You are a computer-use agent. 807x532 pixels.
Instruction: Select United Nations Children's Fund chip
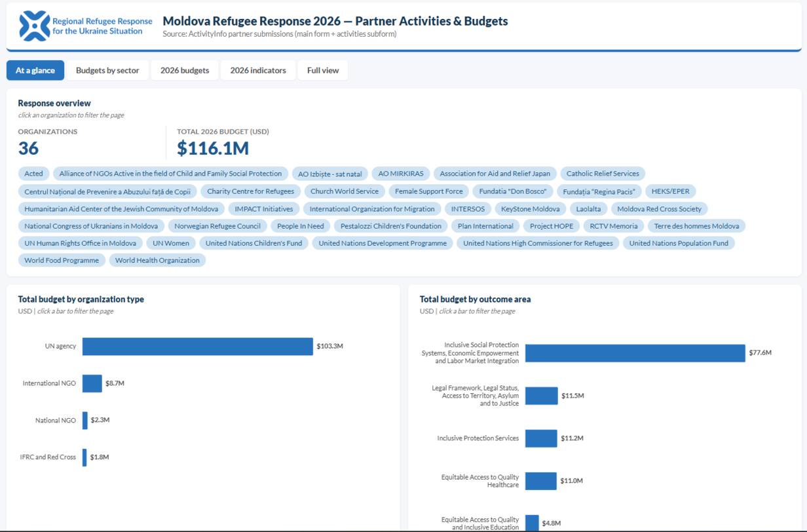pyautogui.click(x=253, y=243)
